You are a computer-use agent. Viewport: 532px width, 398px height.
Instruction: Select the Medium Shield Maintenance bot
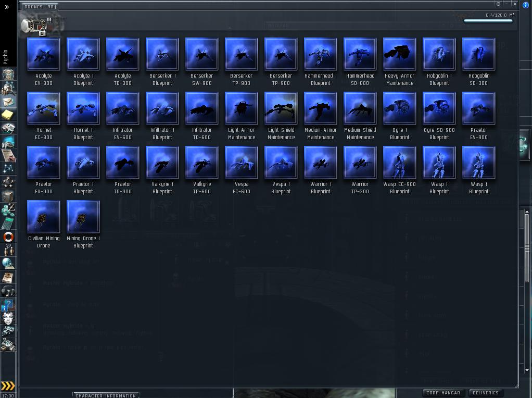point(360,116)
